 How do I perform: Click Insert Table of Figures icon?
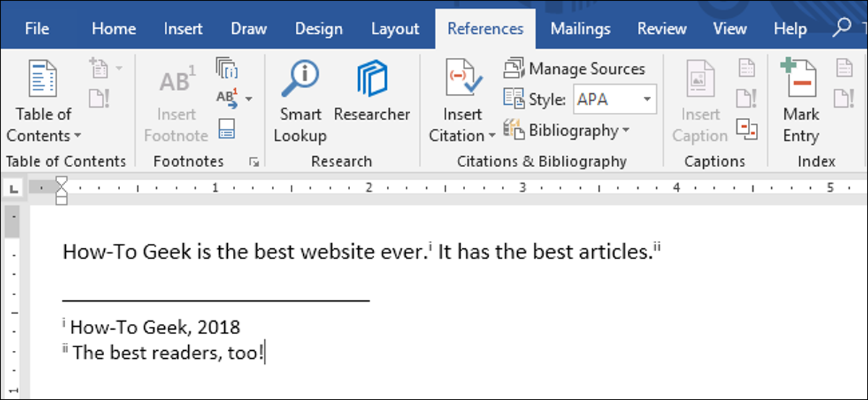(746, 69)
